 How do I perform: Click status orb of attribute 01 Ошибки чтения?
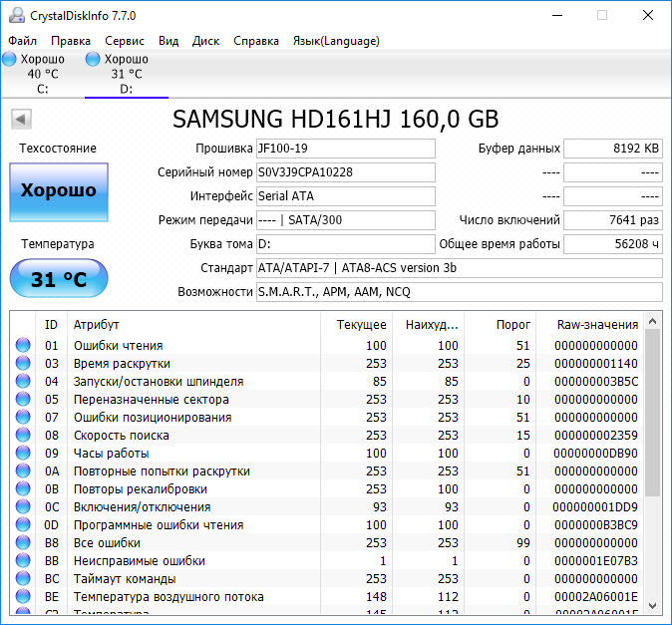point(23,345)
